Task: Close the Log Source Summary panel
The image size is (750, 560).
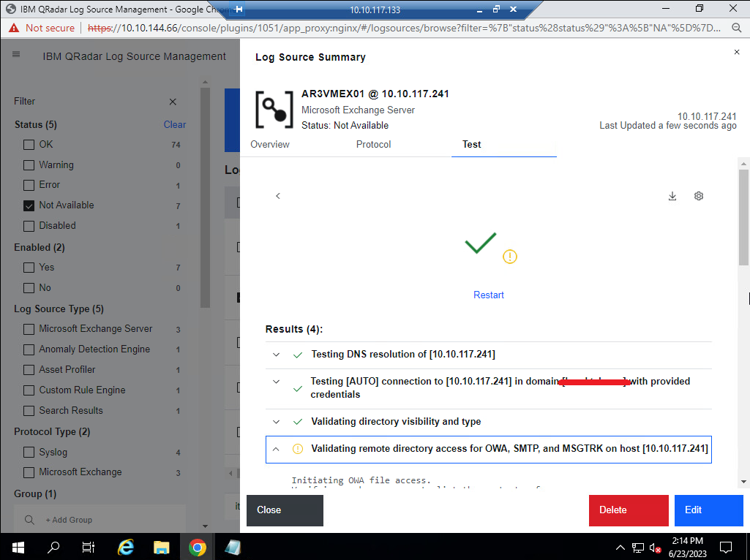Action: tap(737, 52)
